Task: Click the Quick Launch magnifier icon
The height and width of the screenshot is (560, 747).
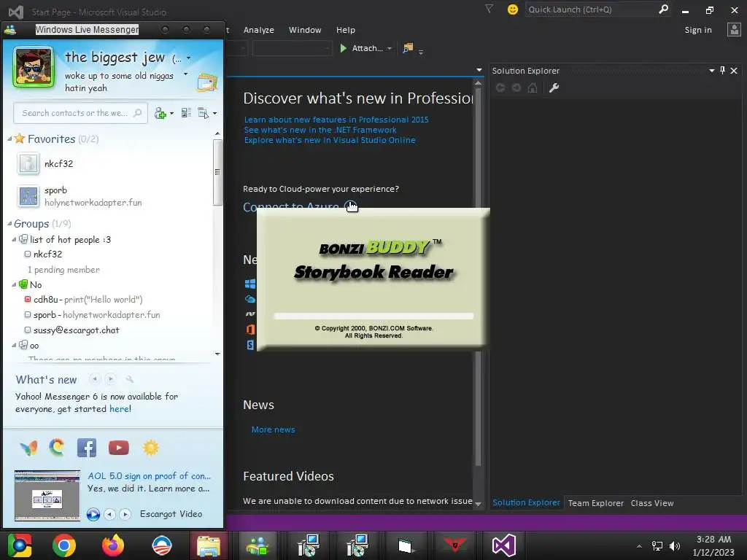Action: (663, 9)
